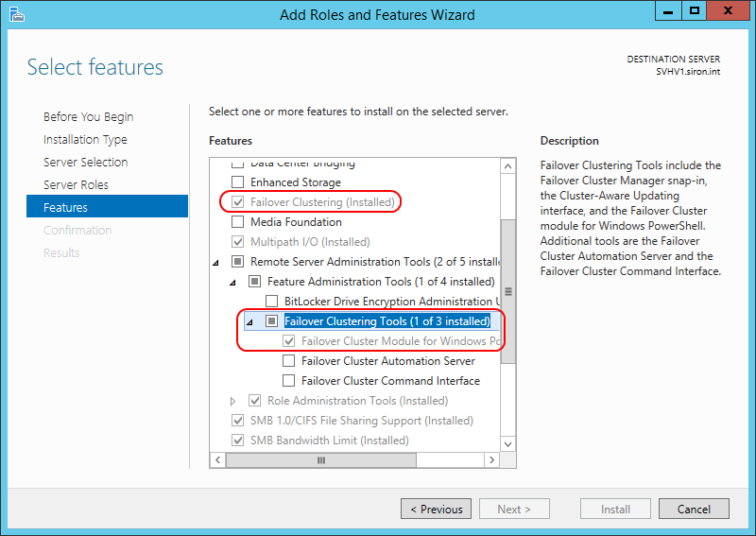Click the features list scroll down arrow

pos(507,444)
